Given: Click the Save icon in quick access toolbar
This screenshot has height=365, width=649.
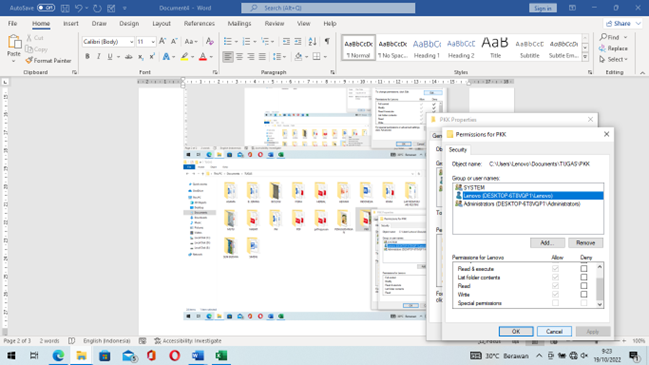Looking at the screenshot, I should point(65,8).
